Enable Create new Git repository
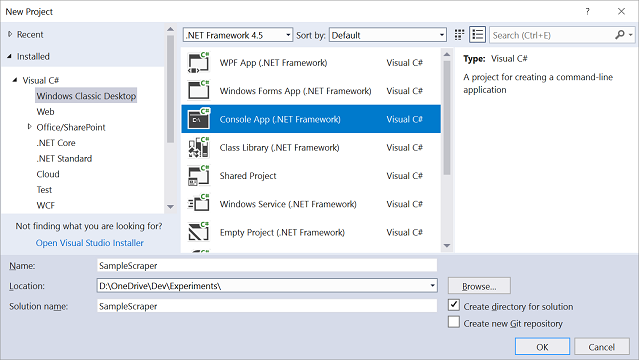Screen dimensions: 639x360 [454, 322]
